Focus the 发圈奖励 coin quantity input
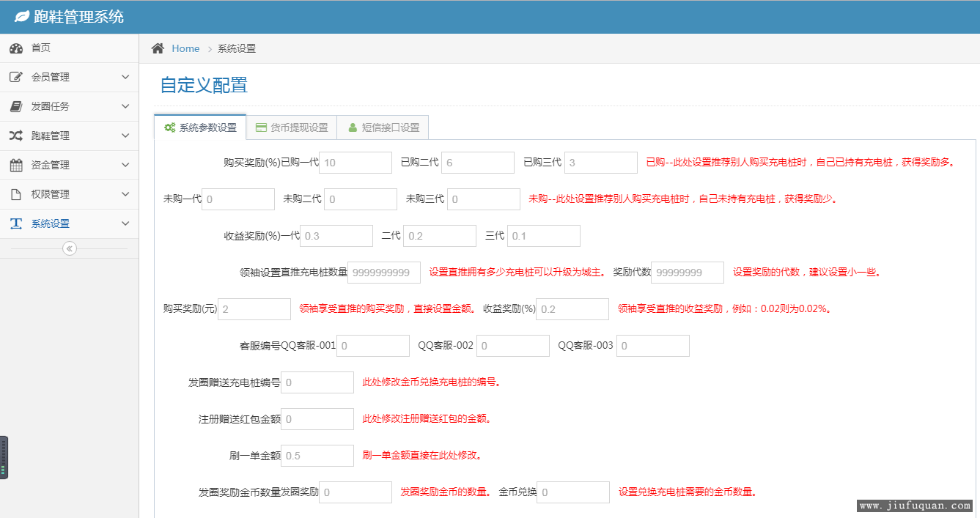 355,492
